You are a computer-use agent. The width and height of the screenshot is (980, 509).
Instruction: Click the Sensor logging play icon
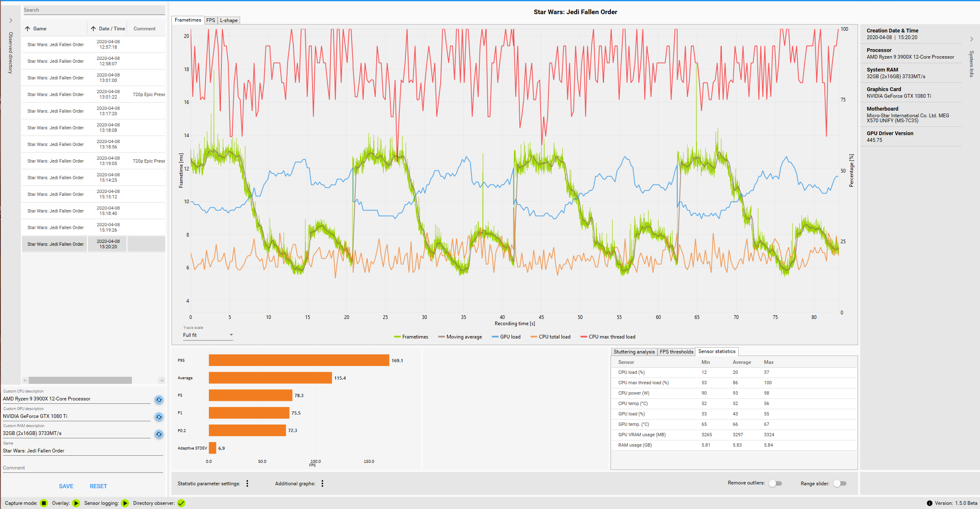pyautogui.click(x=125, y=503)
